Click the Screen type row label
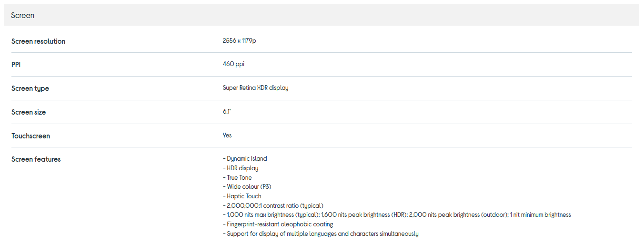This screenshot has width=644, height=243. click(x=30, y=88)
